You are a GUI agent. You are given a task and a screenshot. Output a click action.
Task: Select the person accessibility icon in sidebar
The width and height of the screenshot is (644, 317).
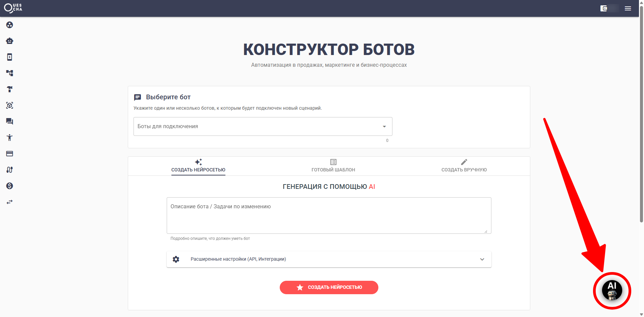coord(9,138)
